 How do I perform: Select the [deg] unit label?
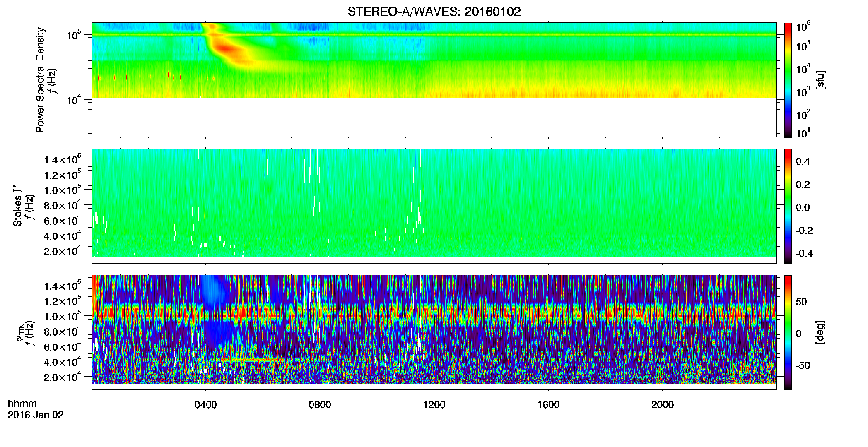(820, 332)
